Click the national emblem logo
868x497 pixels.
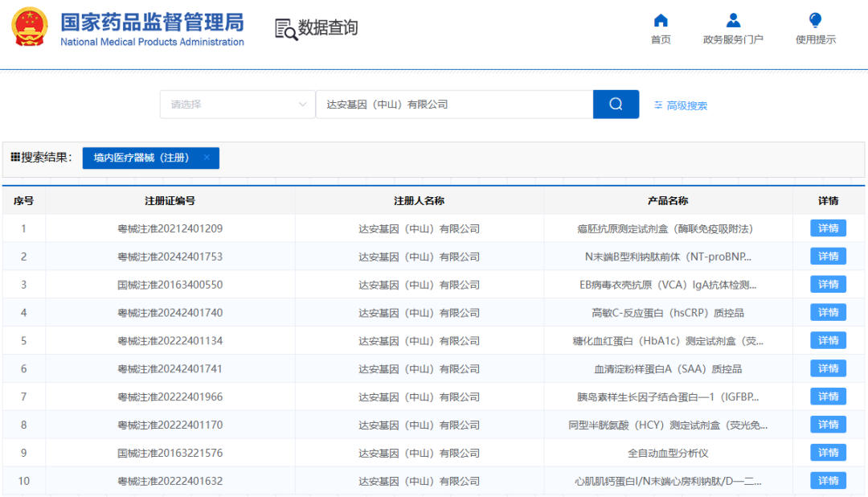pyautogui.click(x=30, y=27)
